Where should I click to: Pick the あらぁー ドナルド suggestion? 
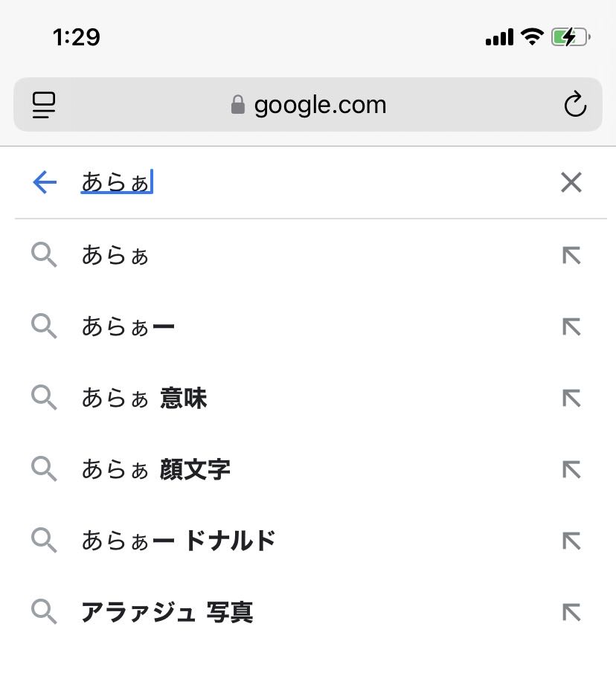(179, 541)
